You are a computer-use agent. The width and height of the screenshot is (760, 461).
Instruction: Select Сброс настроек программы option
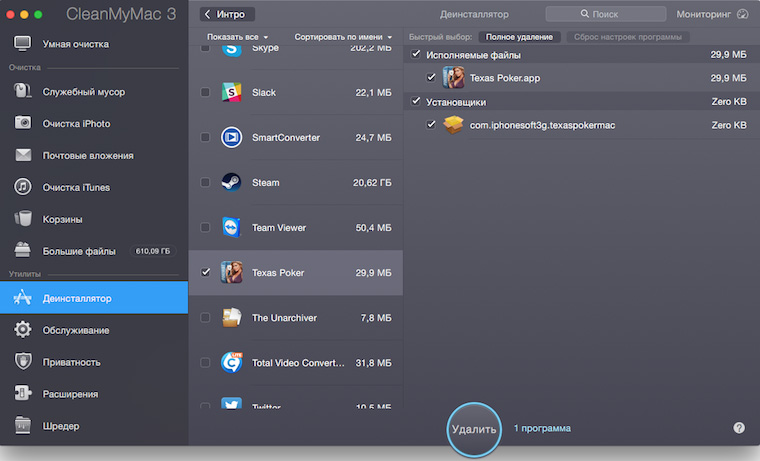[628, 37]
